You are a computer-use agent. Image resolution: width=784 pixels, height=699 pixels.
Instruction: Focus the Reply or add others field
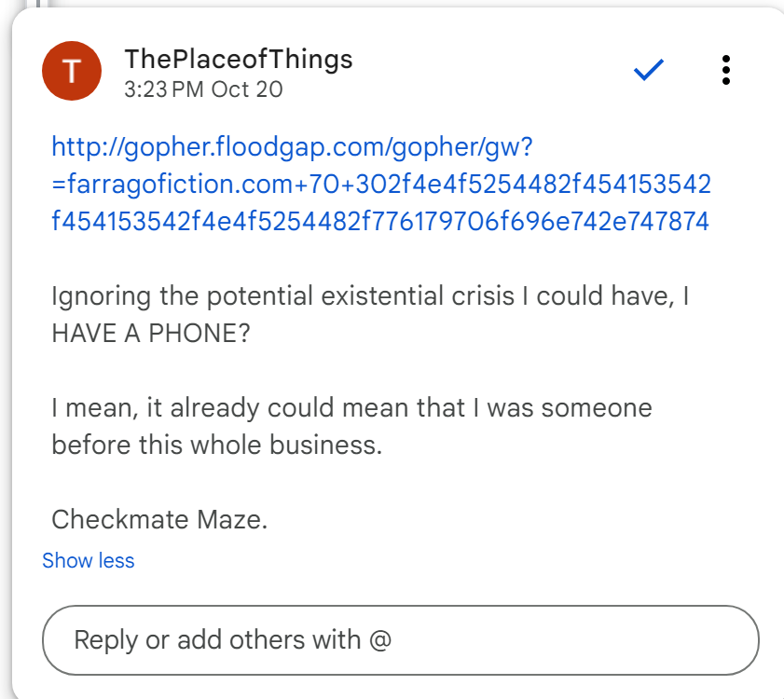[x=401, y=640]
